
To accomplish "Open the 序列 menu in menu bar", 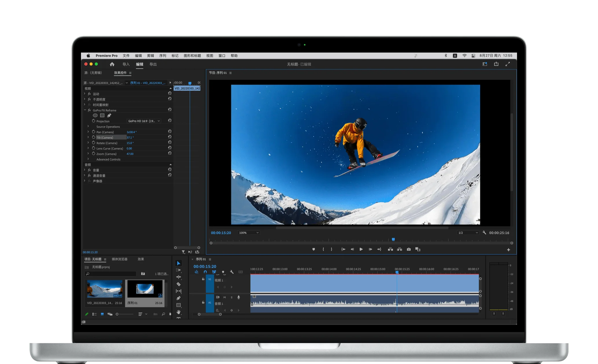I will coord(163,56).
